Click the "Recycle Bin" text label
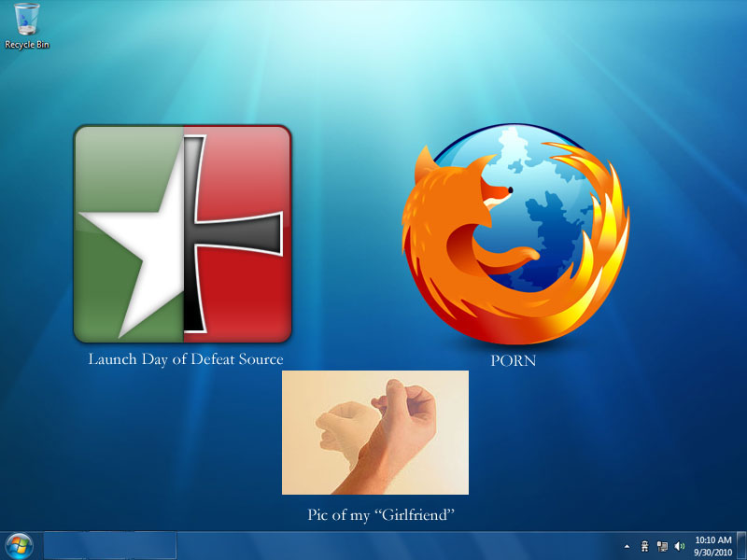Image resolution: width=747 pixels, height=560 pixels. 27,45
